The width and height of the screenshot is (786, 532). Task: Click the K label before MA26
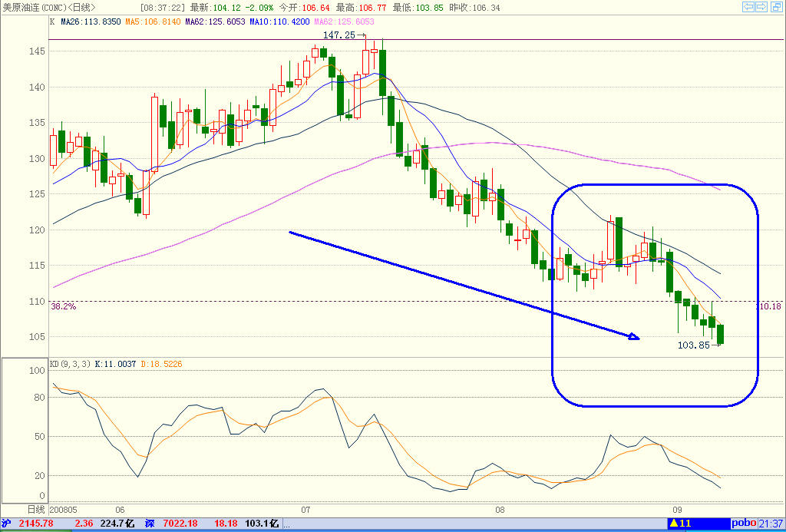pos(52,21)
